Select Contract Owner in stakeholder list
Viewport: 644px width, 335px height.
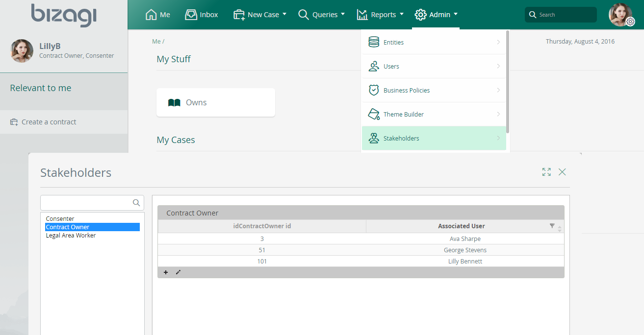click(x=92, y=227)
